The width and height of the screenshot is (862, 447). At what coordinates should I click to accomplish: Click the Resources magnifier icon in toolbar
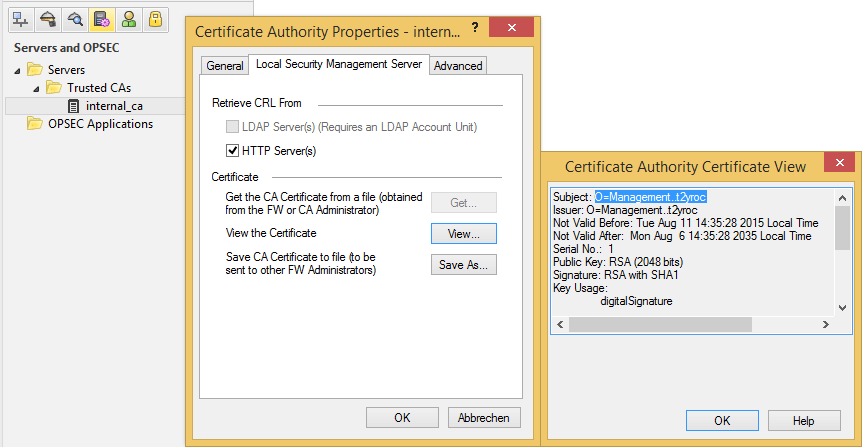74,18
